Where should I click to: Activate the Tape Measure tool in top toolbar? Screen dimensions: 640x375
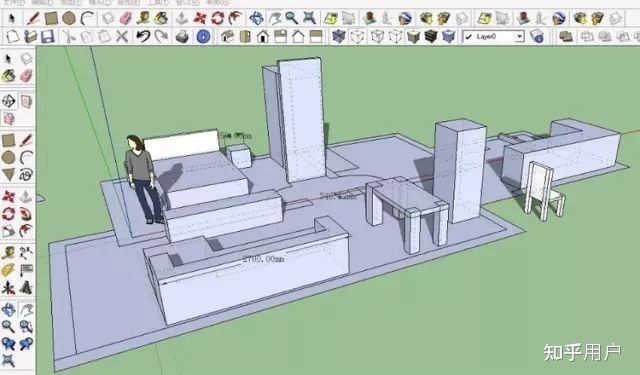pos(144,18)
